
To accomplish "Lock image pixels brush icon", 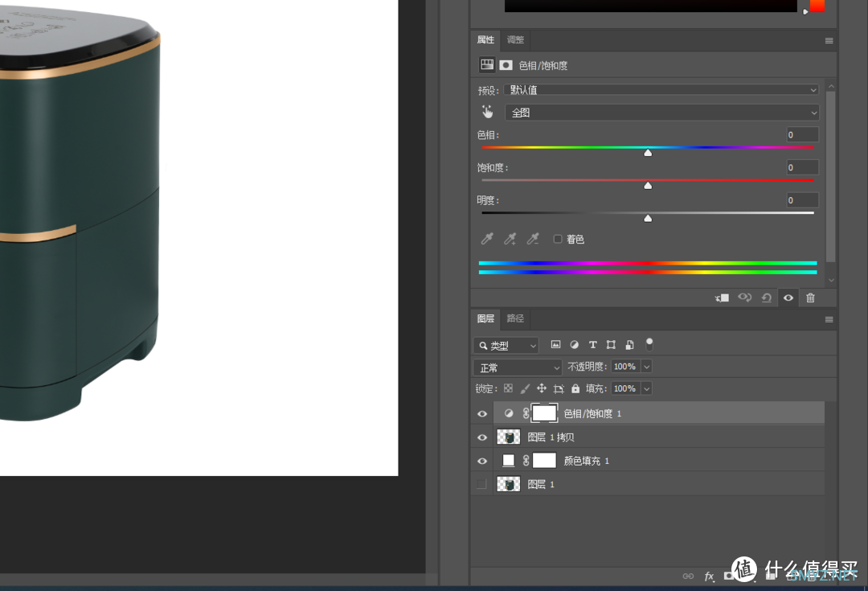I will coord(525,388).
